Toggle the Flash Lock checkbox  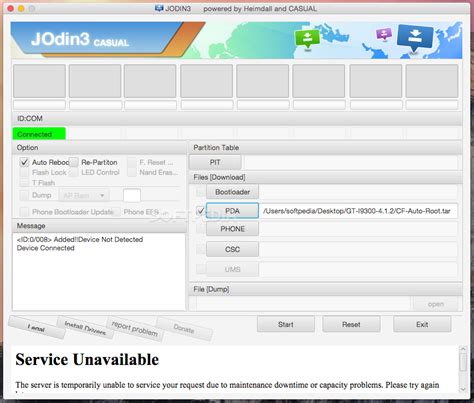(x=24, y=172)
